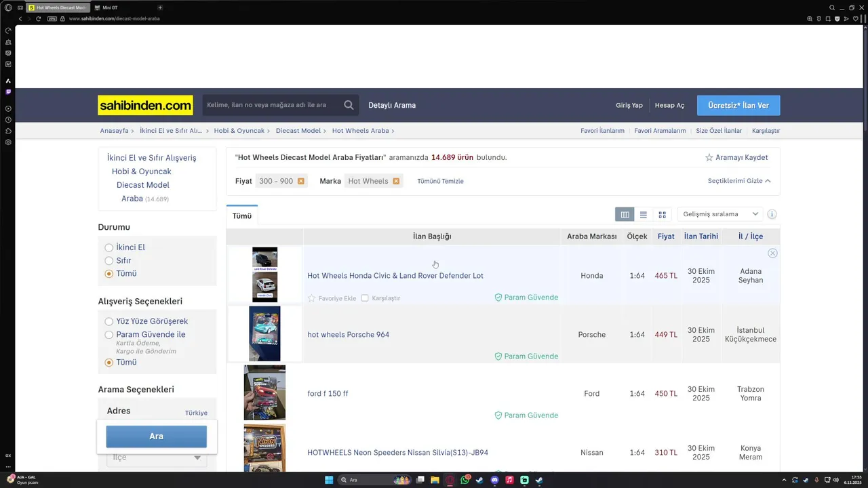Viewport: 868px width, 488px height.
Task: Open Favori İlanlarım menu link
Action: 602,131
